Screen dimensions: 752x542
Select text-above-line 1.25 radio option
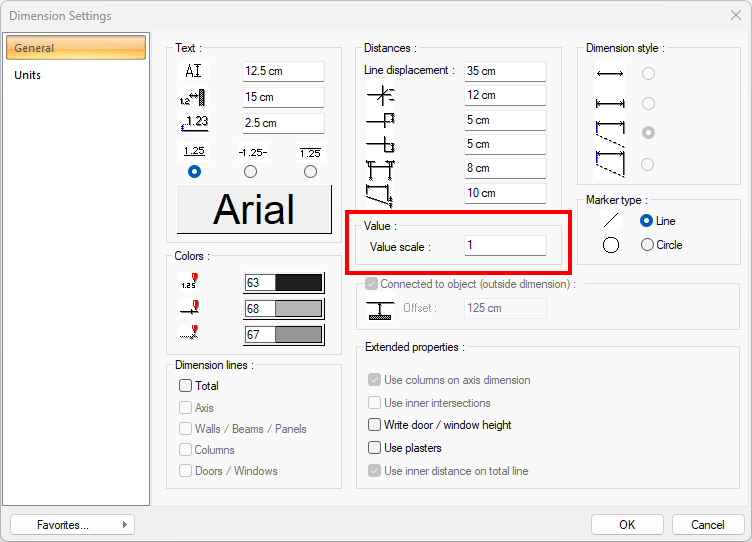pos(194,172)
